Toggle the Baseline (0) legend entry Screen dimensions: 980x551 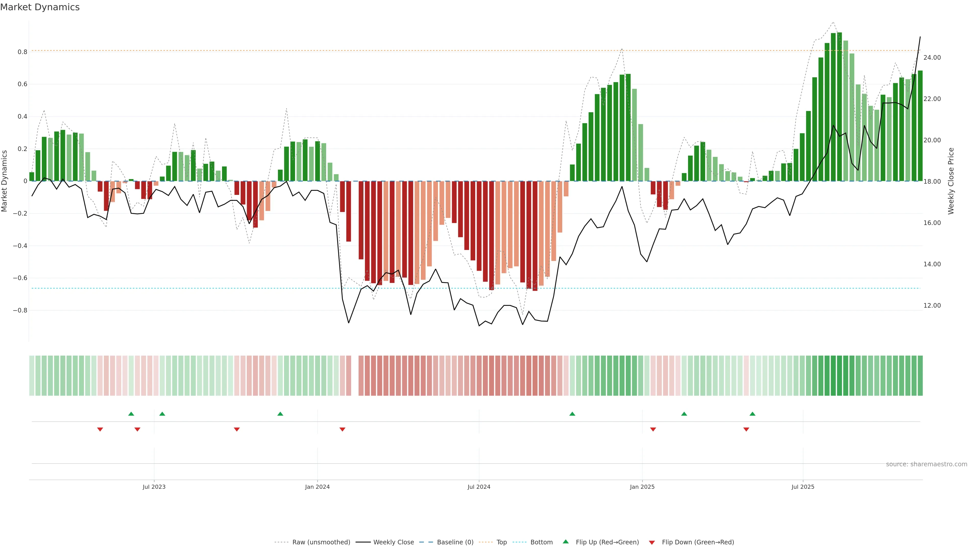click(x=455, y=542)
